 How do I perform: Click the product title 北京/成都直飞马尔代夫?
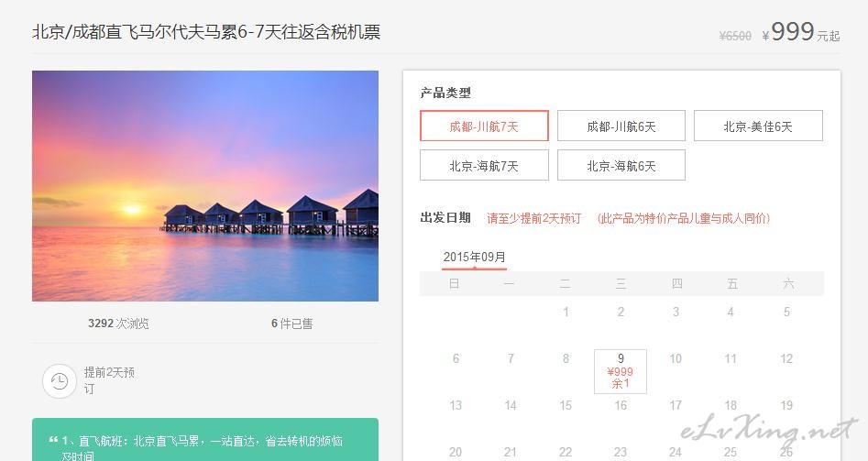[x=206, y=32]
